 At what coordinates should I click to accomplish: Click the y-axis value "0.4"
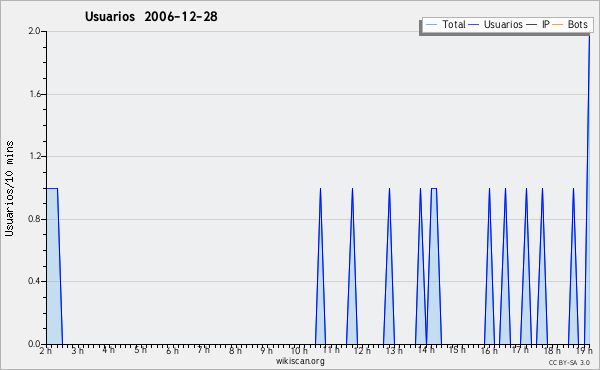[35, 281]
